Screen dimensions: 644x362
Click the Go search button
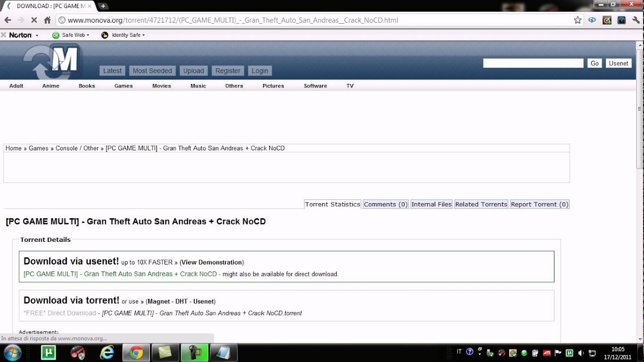point(595,63)
